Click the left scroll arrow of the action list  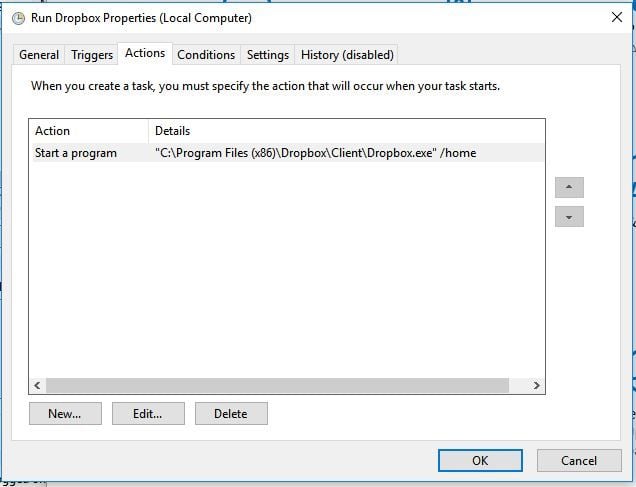[x=38, y=385]
